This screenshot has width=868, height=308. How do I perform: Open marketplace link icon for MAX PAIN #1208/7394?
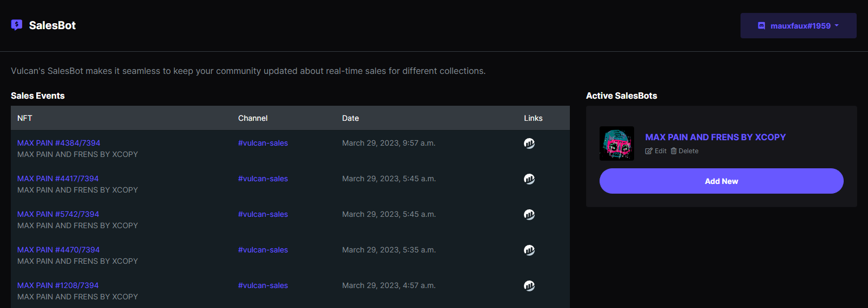coord(529,286)
